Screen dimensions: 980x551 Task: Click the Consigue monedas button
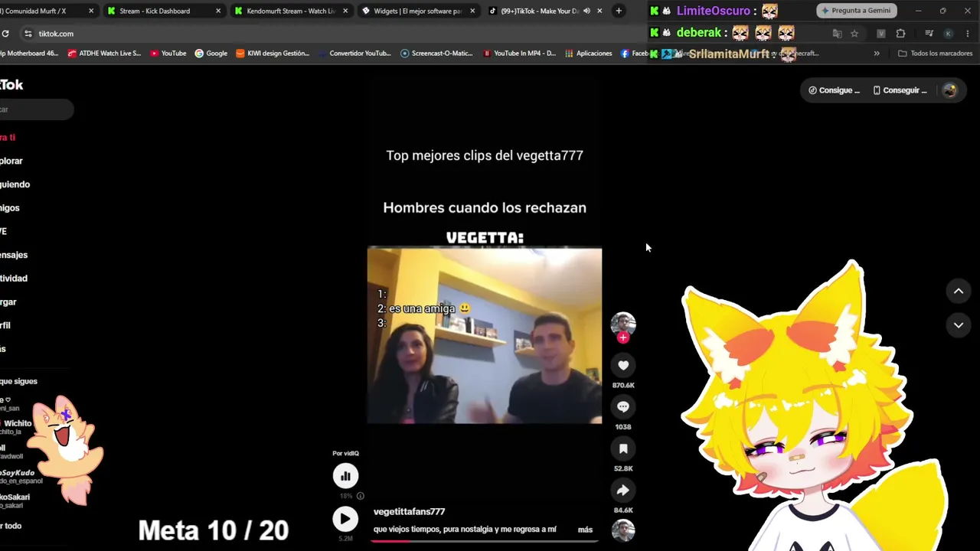[x=835, y=90]
